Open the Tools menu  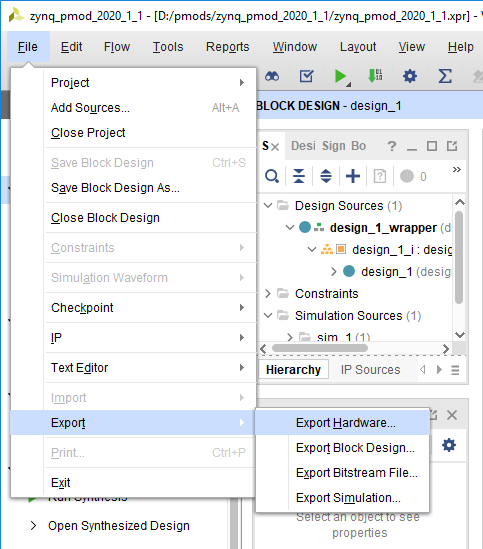pos(168,47)
